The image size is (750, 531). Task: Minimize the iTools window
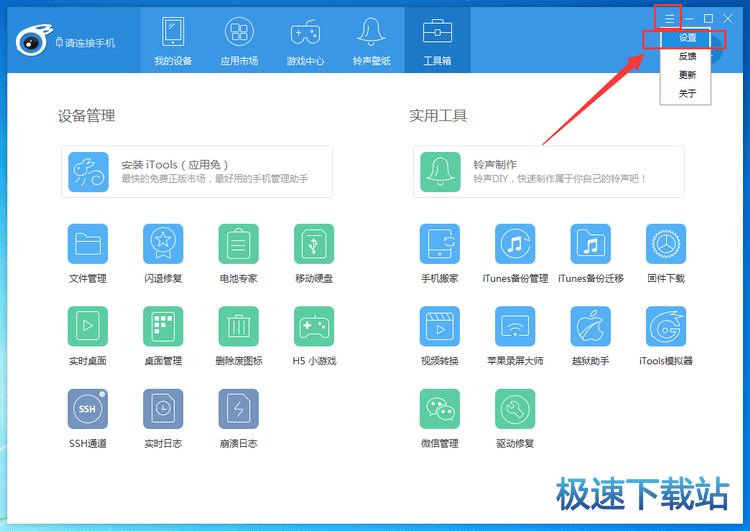[x=689, y=19]
